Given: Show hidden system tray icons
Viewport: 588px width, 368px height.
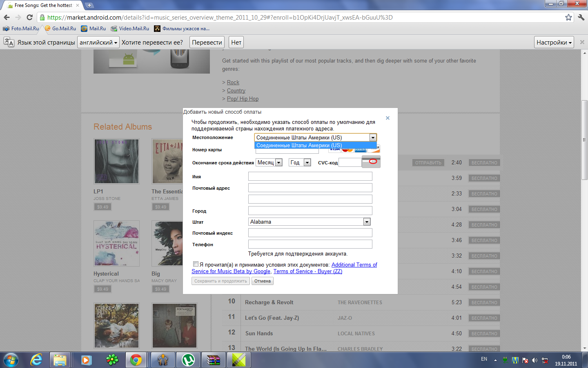Looking at the screenshot, I should click(x=495, y=360).
